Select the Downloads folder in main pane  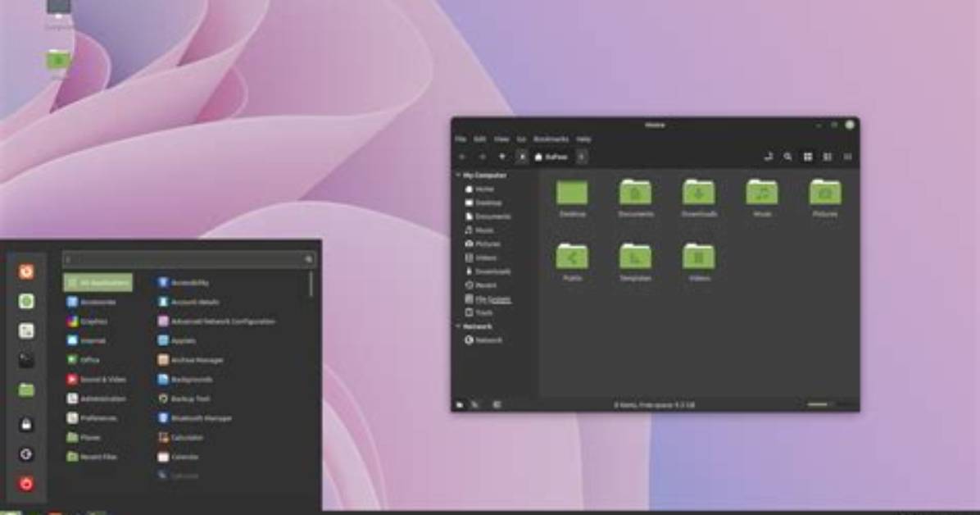tap(699, 199)
